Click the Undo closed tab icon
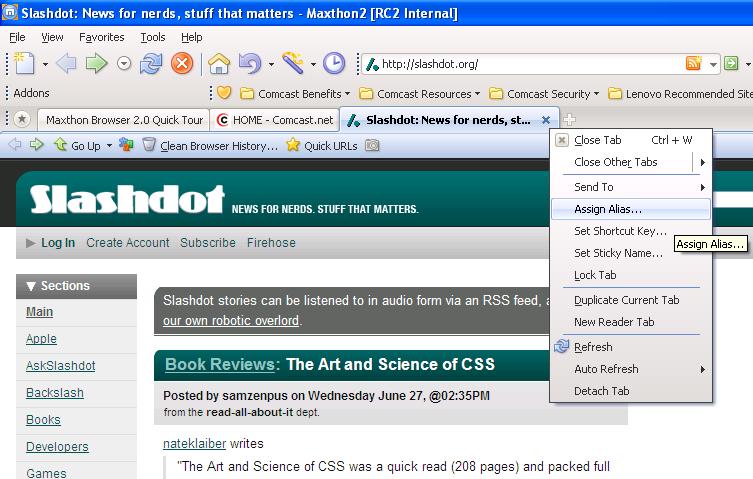The width and height of the screenshot is (753, 479). tap(250, 63)
